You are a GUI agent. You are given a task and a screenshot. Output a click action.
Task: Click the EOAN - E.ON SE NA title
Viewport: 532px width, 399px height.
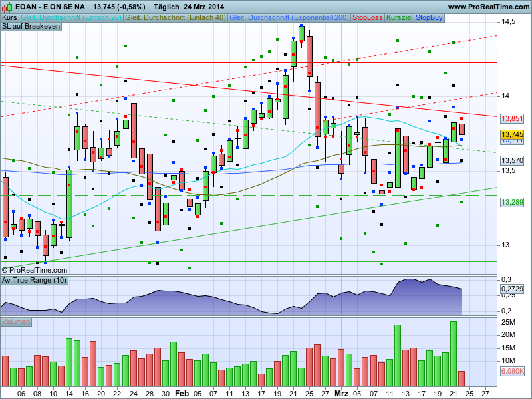51,7
